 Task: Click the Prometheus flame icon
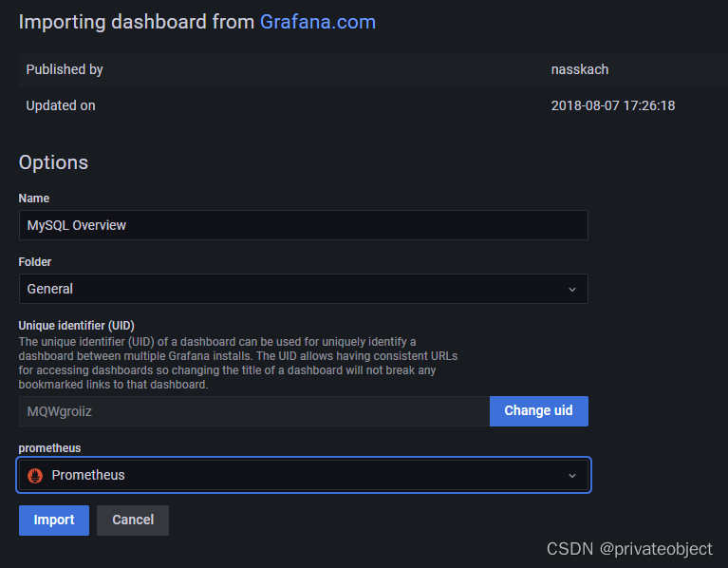pos(35,475)
